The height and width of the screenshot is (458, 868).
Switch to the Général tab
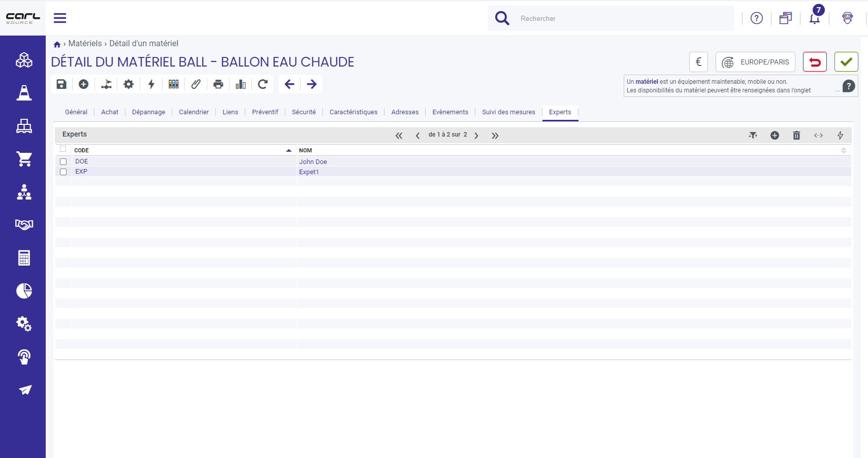click(x=76, y=112)
